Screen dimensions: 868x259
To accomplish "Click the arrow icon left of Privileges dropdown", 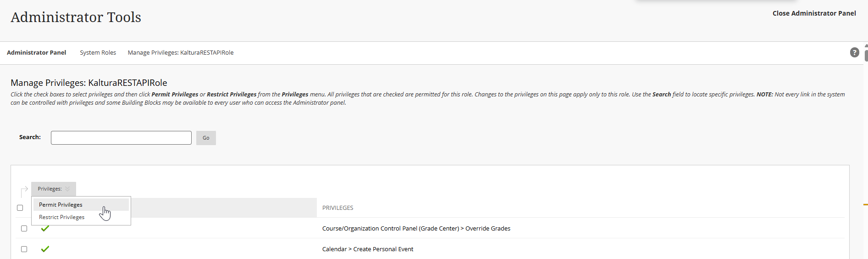I will pyautogui.click(x=24, y=190).
